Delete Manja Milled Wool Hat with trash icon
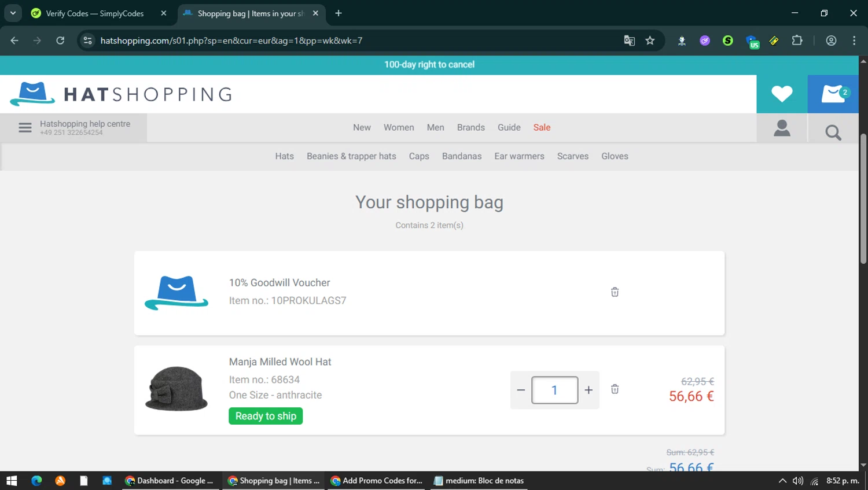868x490 pixels. click(x=615, y=389)
